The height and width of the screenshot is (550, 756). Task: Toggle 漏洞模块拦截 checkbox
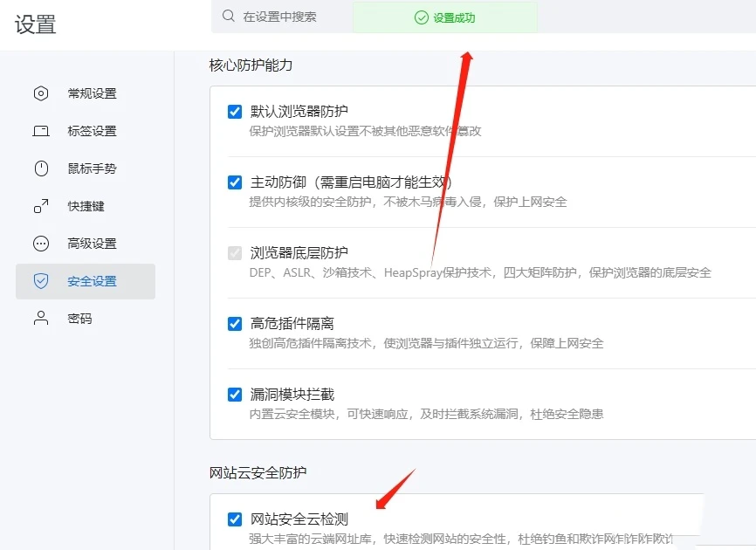(x=235, y=395)
